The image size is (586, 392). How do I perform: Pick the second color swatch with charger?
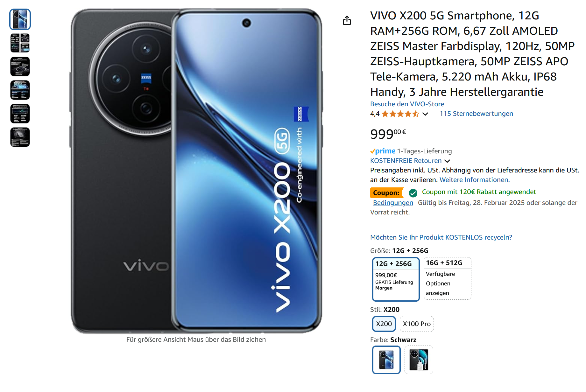click(419, 360)
